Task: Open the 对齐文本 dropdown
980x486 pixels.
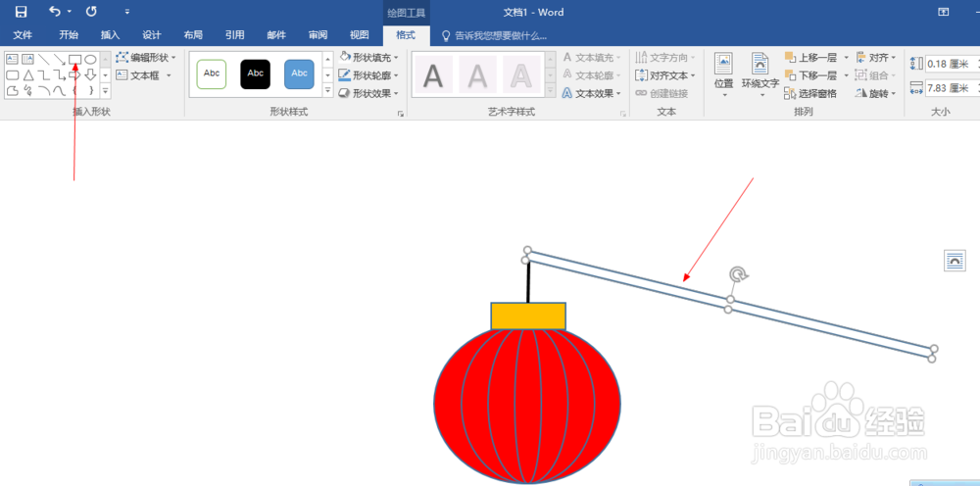Action: coord(665,75)
